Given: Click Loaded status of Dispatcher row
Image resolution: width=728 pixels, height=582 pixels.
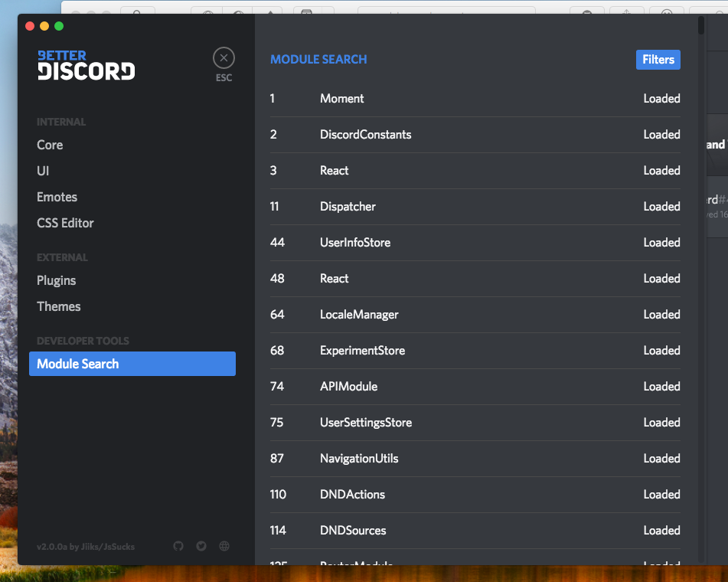Looking at the screenshot, I should coord(661,207).
